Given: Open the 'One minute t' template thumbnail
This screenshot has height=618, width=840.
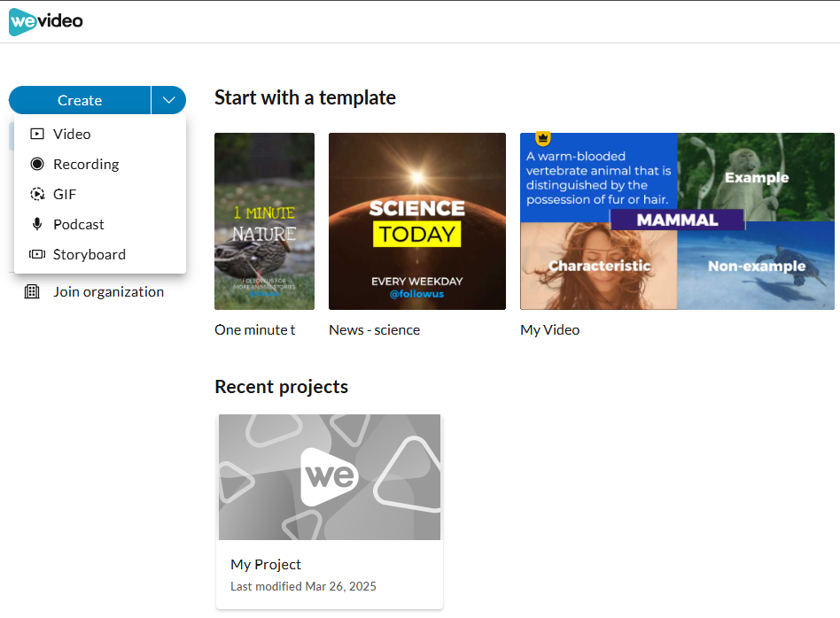Looking at the screenshot, I should 263,221.
